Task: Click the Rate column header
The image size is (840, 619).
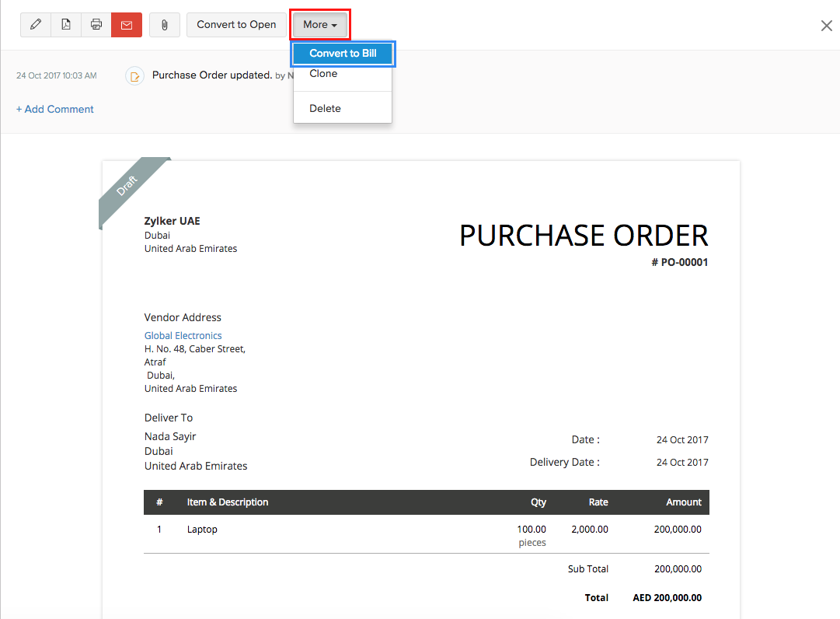Action: coord(598,502)
